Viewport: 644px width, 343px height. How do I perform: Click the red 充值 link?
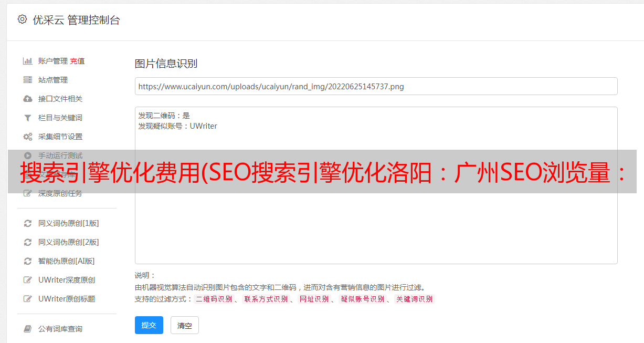click(x=77, y=61)
